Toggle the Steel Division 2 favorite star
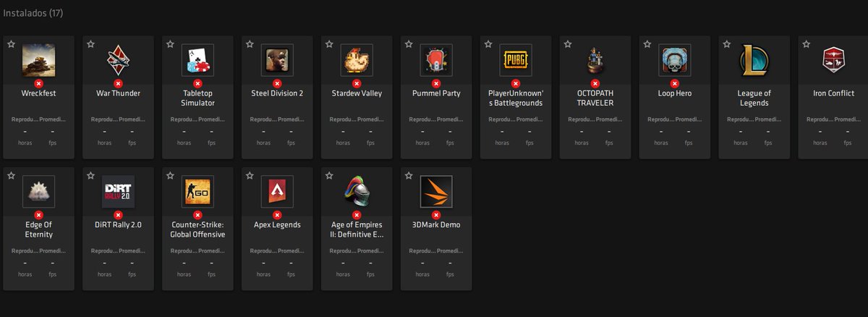Screen dimensions: 868x317 (x=250, y=44)
